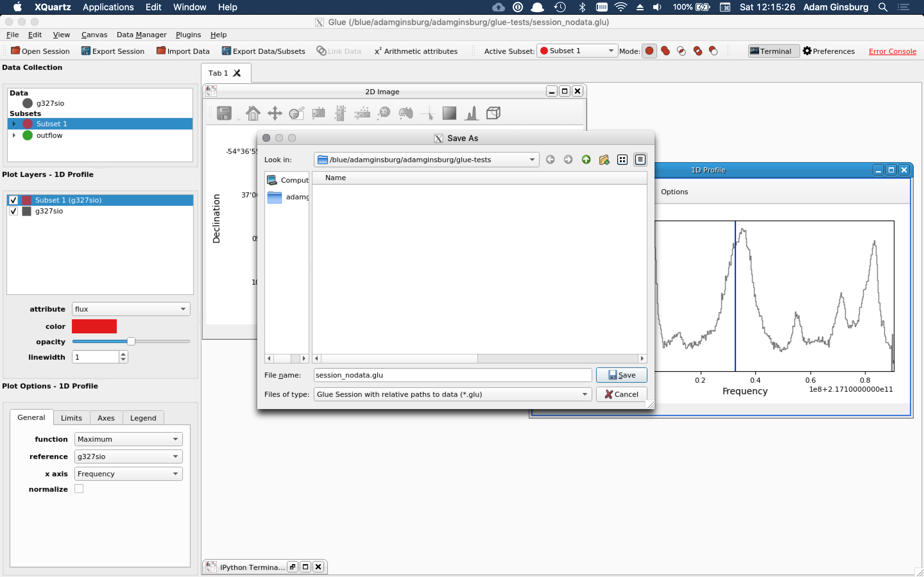Click Save button in dialog
Viewport: 924px width, 577px height.
[x=621, y=375]
